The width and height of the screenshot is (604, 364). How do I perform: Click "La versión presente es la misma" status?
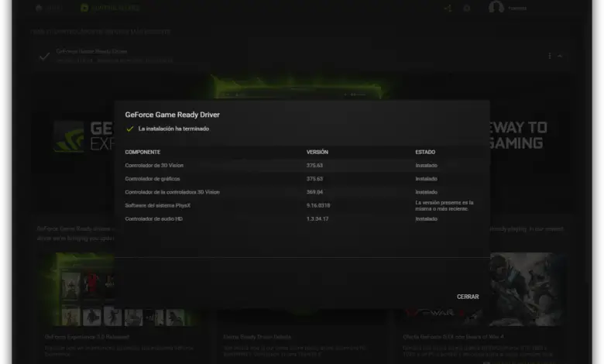pos(444,206)
